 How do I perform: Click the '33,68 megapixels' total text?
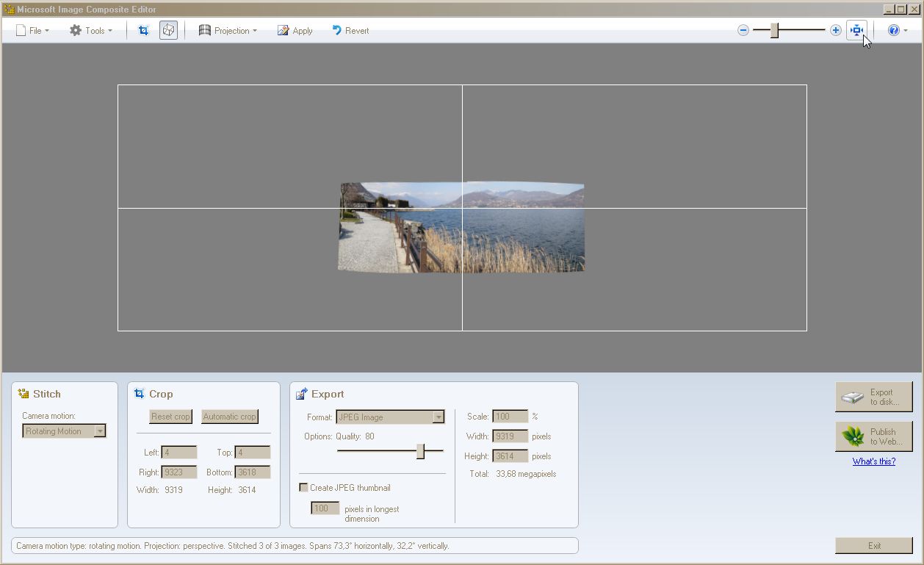pos(526,474)
